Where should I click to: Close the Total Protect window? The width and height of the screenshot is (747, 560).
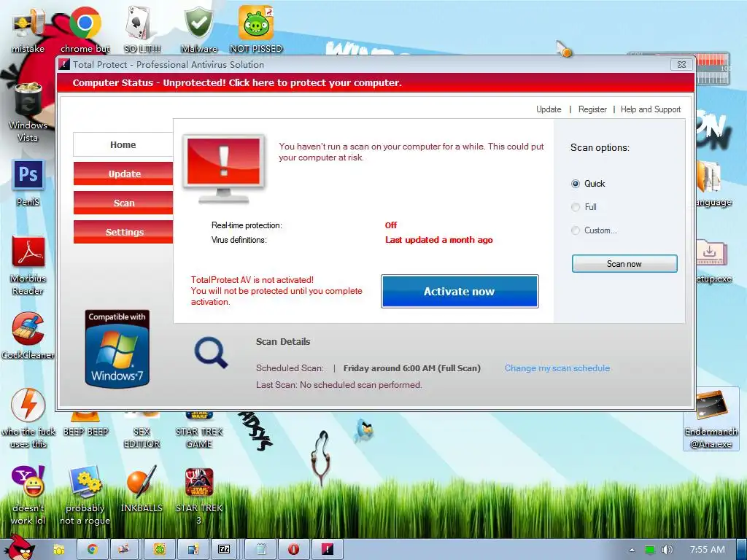coord(682,64)
